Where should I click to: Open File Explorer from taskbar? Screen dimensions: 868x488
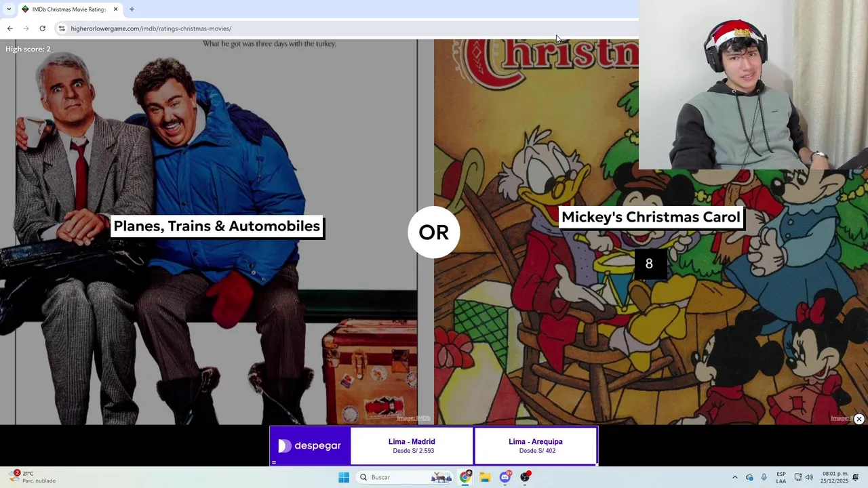tap(485, 477)
